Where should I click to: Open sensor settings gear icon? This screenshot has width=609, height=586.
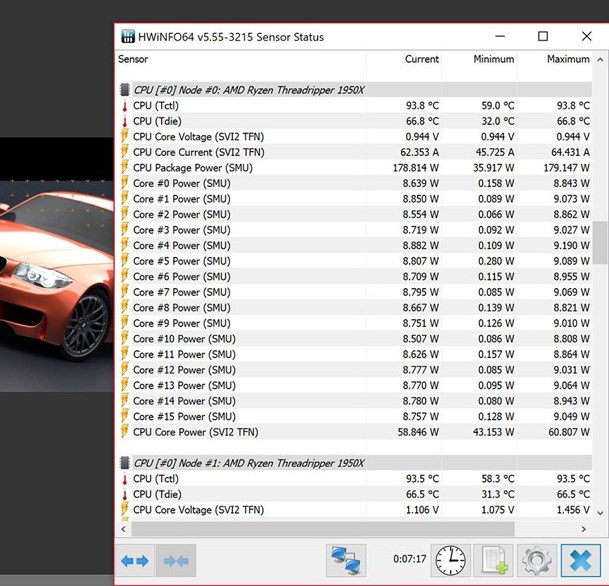[x=537, y=560]
